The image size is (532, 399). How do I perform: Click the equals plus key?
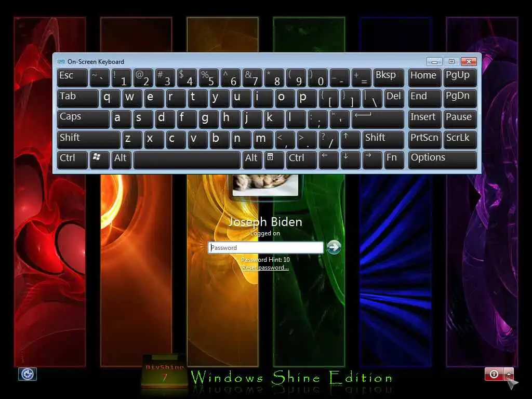click(x=361, y=78)
